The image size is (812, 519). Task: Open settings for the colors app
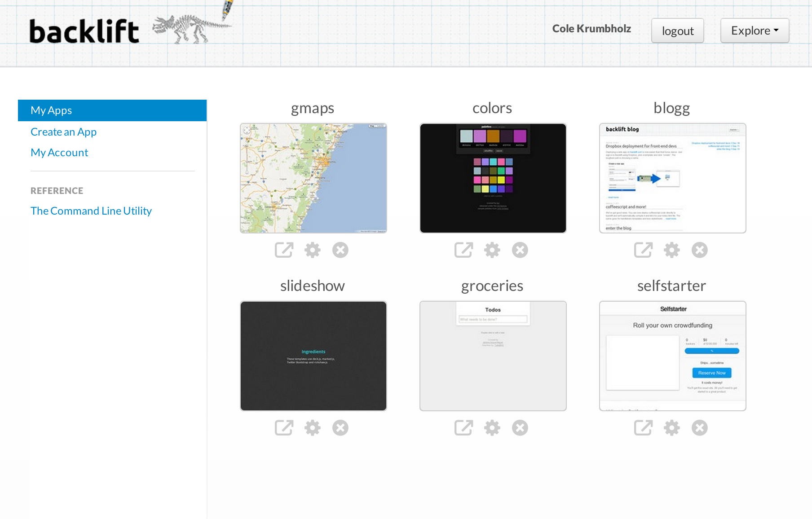(x=492, y=250)
